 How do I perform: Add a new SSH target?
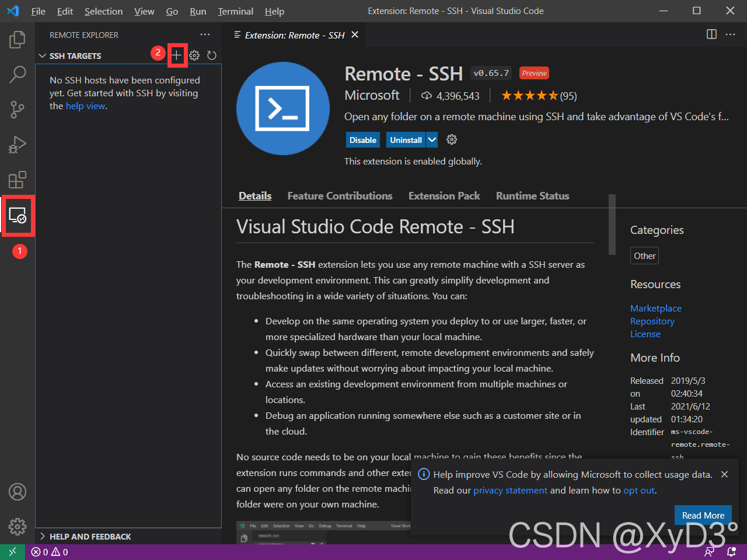pos(177,55)
